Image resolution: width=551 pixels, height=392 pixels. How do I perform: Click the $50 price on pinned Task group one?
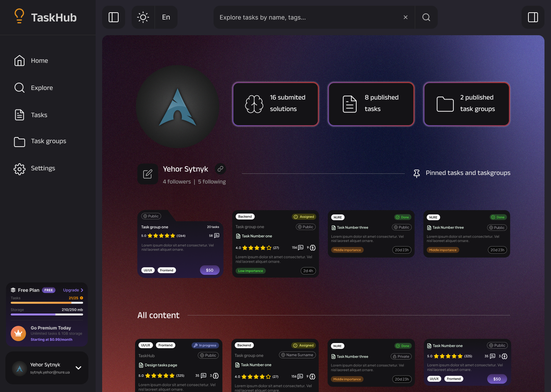[x=210, y=270]
